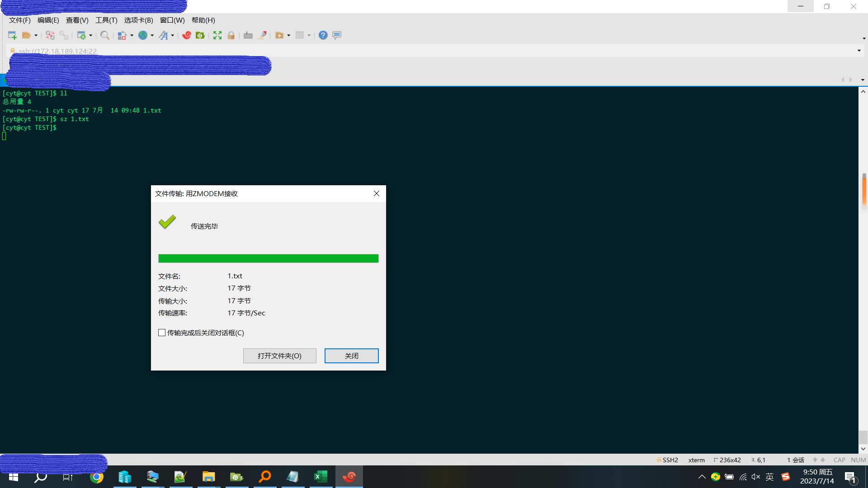Viewport: 868px width, 488px height.
Task: Tick the 传输完成后关闭对话框(C) checkbox
Action: (x=162, y=333)
